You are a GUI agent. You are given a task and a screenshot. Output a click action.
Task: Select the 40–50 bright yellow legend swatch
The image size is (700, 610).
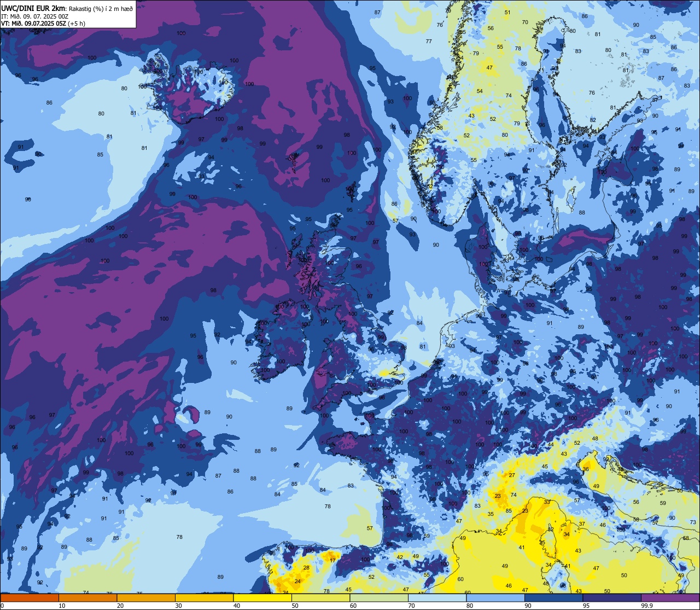click(262, 597)
